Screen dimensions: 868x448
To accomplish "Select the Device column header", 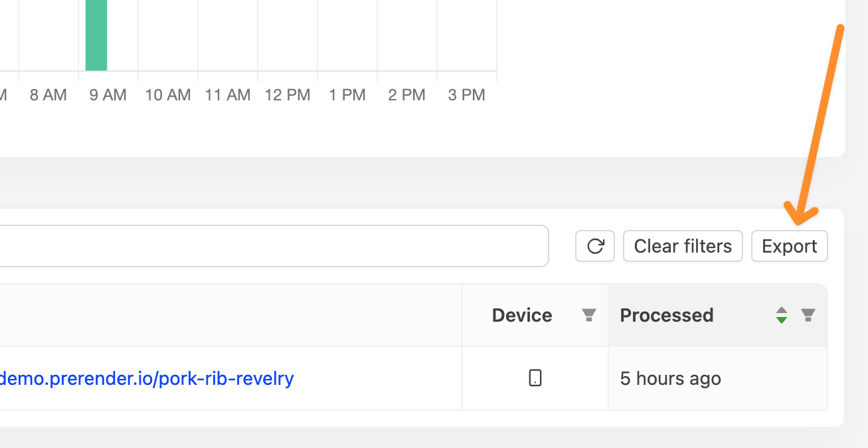I will click(522, 315).
